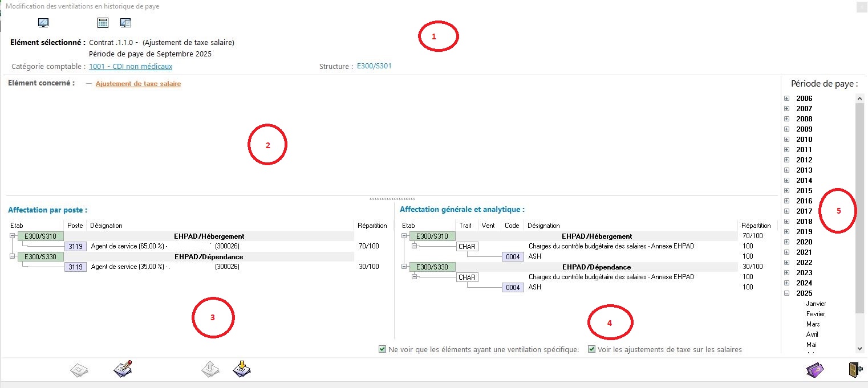Click the document with red pencil icon

point(123,370)
